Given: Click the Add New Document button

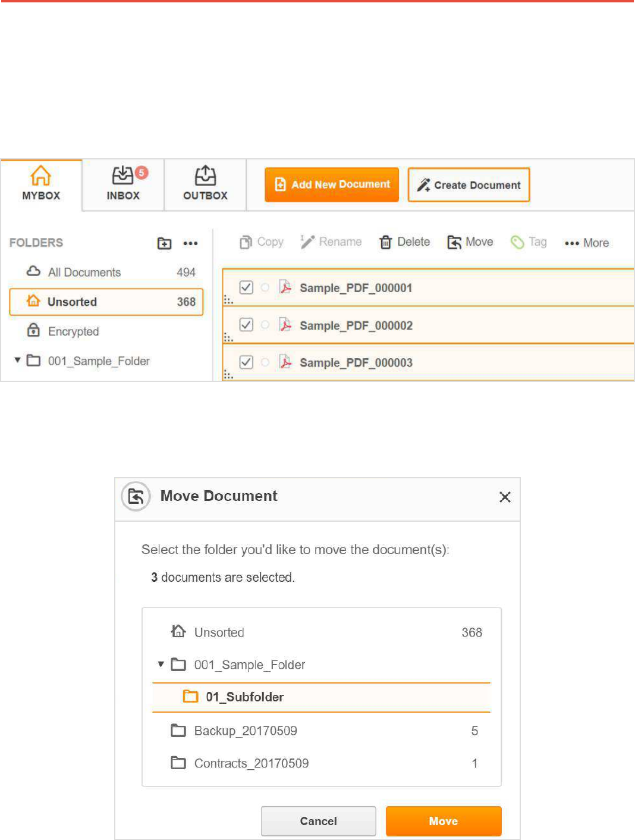Looking at the screenshot, I should pyautogui.click(x=332, y=185).
